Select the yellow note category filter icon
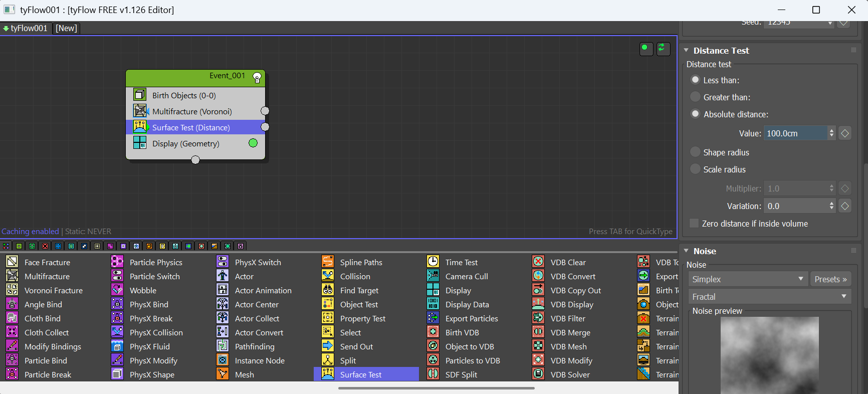The height and width of the screenshot is (394, 868). tap(162, 246)
